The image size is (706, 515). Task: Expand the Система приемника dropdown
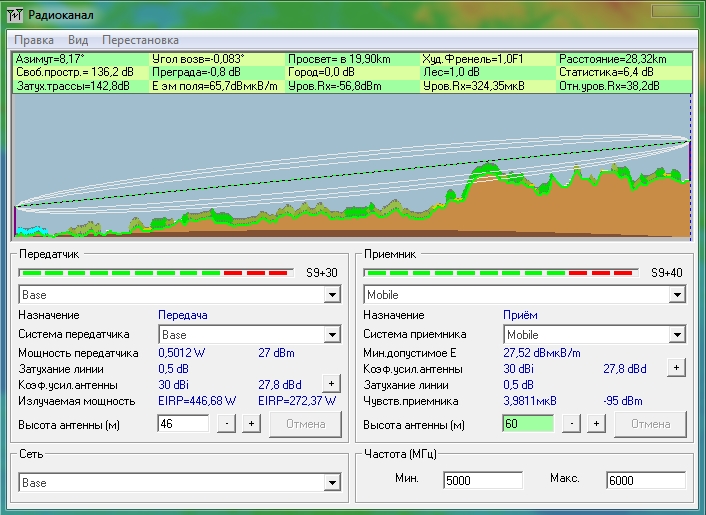click(677, 335)
